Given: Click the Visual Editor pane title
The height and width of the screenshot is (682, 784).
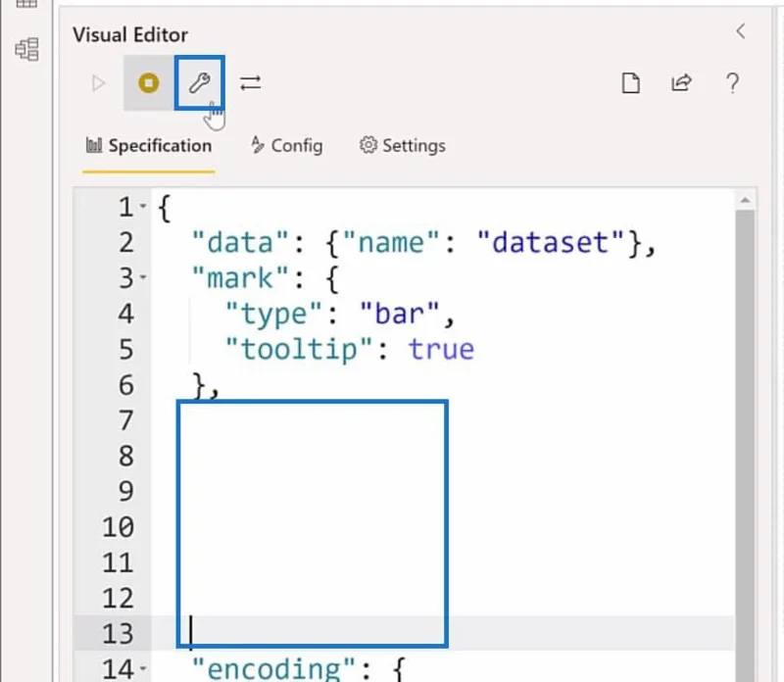Looking at the screenshot, I should coord(130,35).
